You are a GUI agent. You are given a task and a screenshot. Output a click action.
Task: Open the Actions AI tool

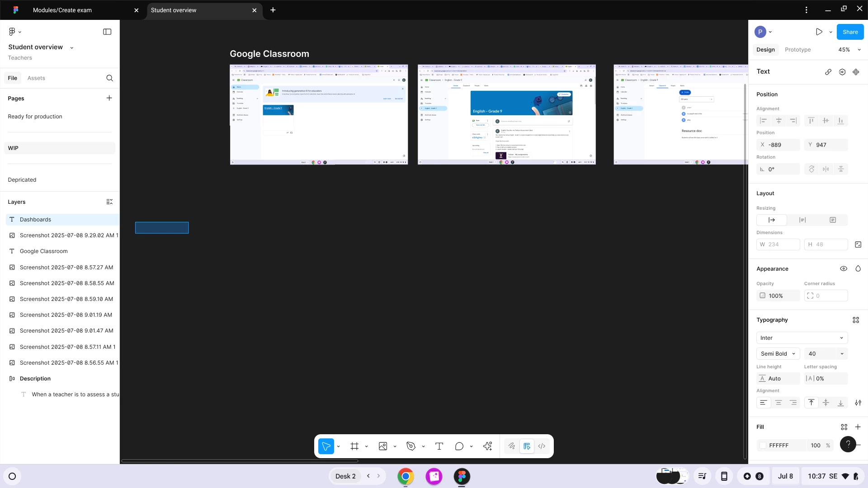[x=487, y=446]
